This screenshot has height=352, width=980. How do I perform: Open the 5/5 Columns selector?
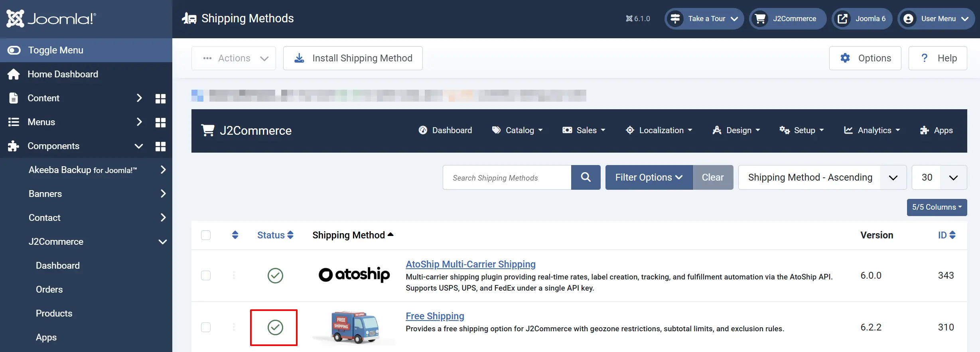point(937,207)
